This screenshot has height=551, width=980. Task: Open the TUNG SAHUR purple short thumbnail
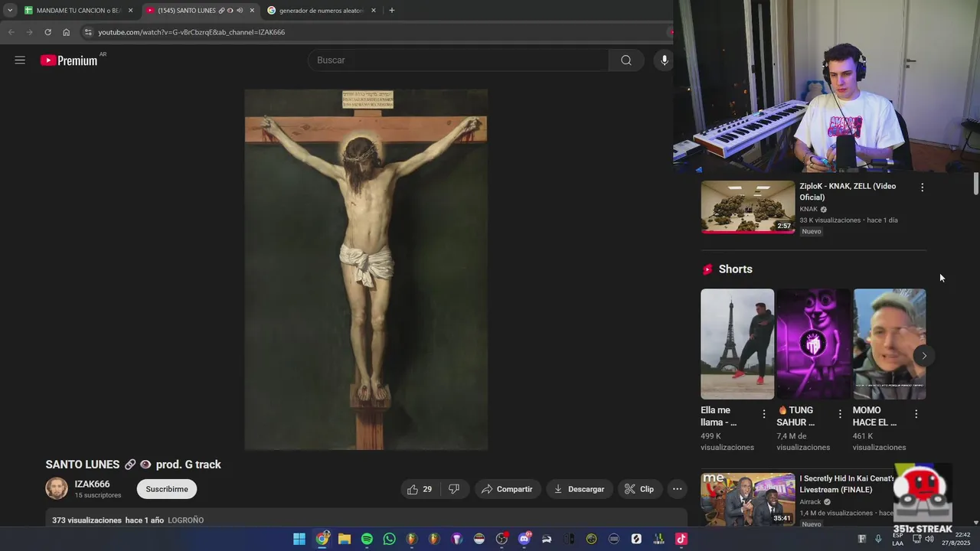[x=813, y=344]
